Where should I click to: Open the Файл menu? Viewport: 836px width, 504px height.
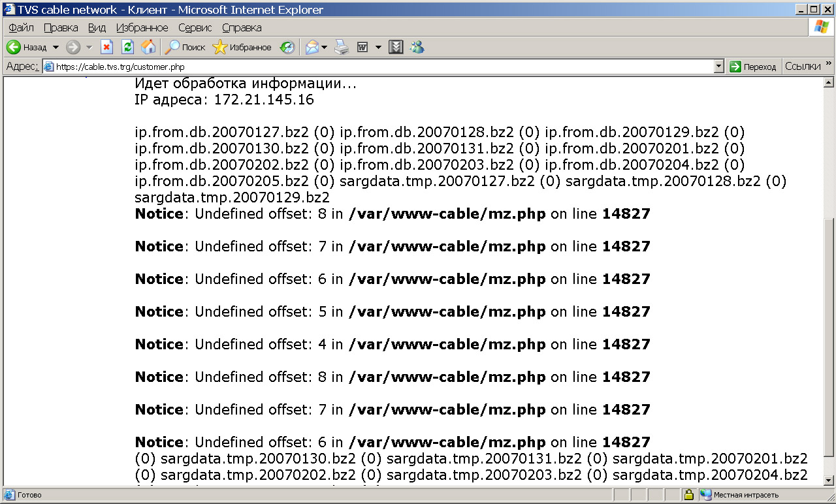click(22, 27)
